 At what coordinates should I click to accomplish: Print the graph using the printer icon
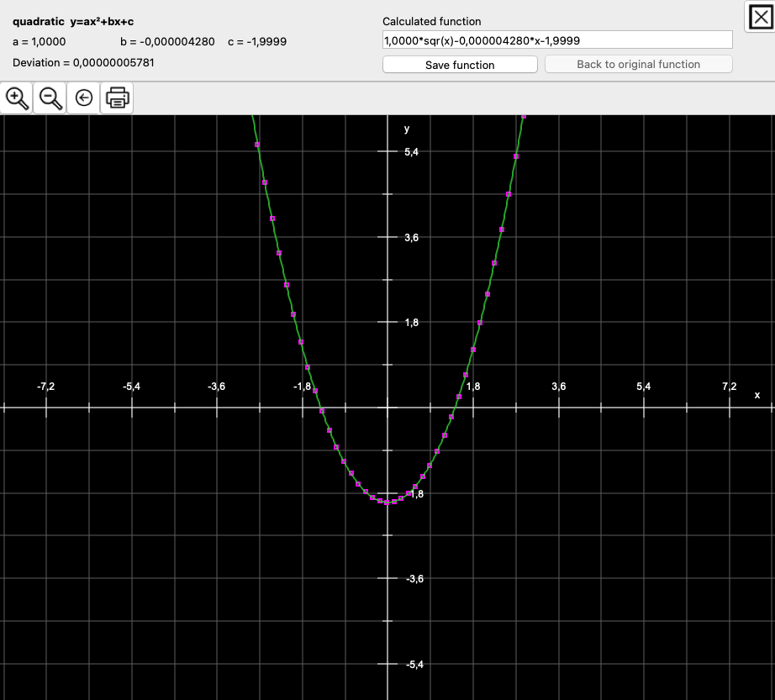(117, 98)
